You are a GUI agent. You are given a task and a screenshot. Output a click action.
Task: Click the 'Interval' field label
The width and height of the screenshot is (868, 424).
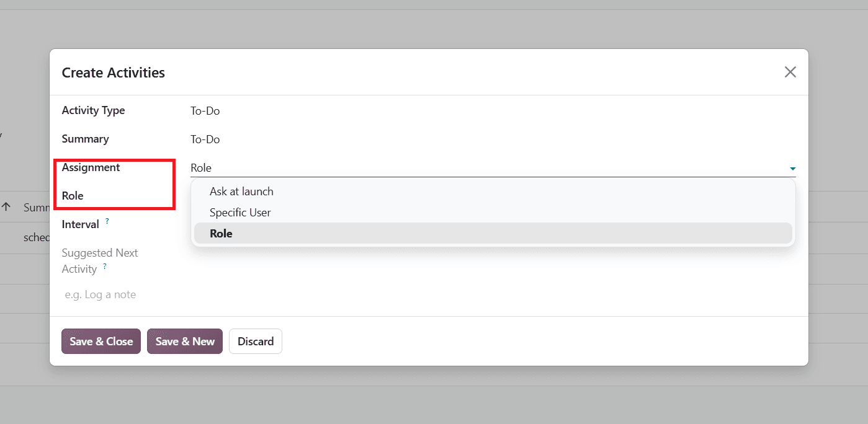[x=81, y=224]
